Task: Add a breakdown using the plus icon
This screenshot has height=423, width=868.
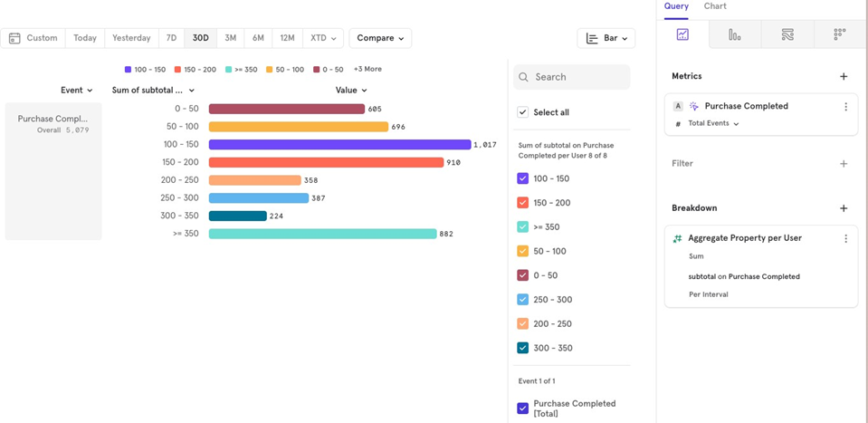Action: [x=844, y=208]
